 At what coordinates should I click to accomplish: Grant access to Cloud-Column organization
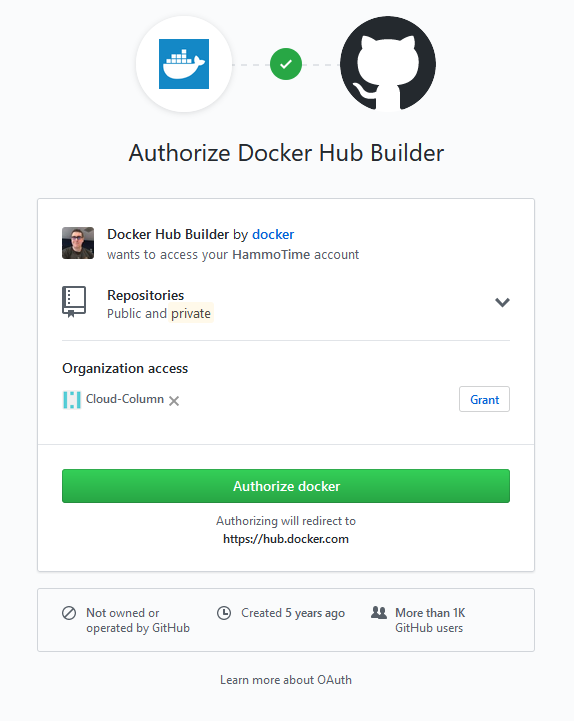[484, 399]
